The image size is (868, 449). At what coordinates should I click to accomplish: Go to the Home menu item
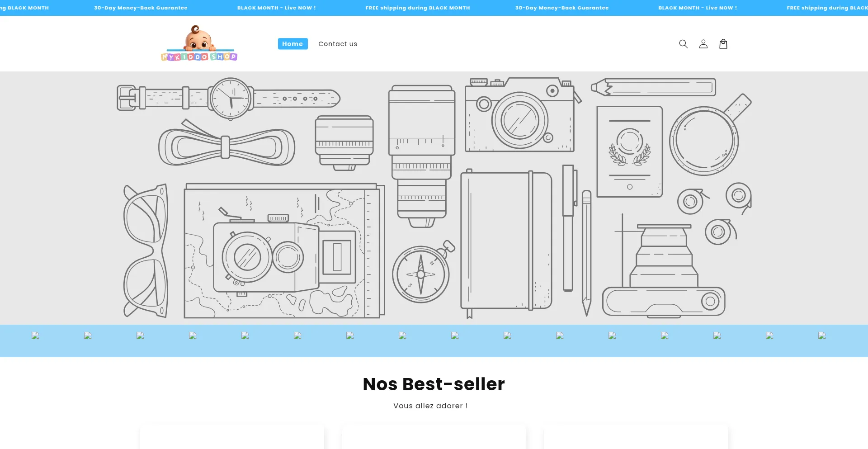[x=292, y=44]
